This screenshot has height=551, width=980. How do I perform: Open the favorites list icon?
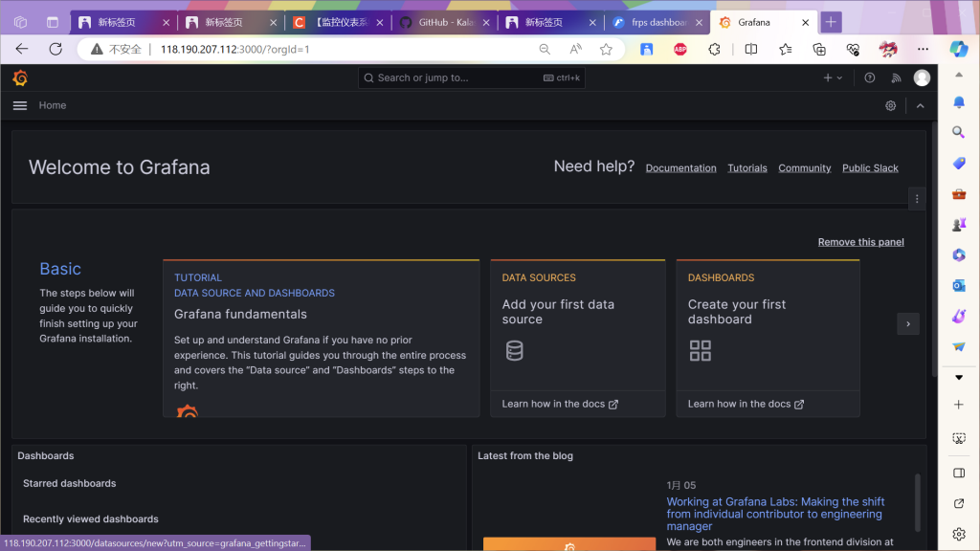[x=786, y=50]
